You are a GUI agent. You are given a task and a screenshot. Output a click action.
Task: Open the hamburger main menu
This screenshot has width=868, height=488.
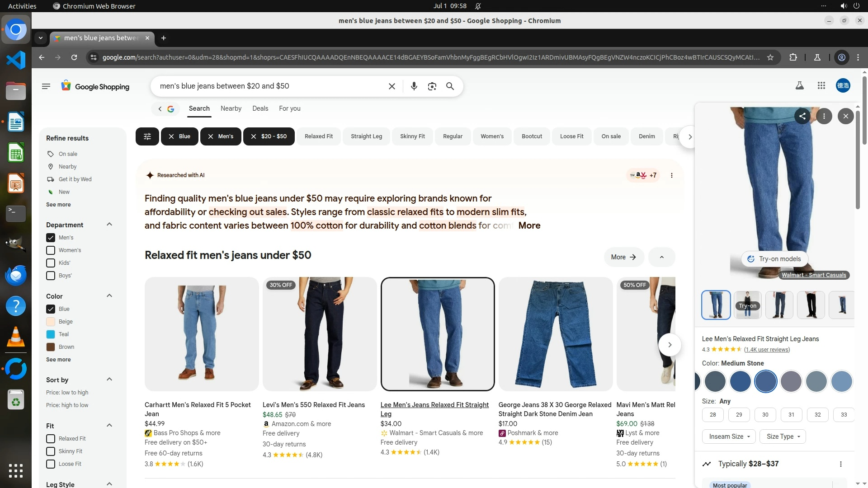[46, 86]
